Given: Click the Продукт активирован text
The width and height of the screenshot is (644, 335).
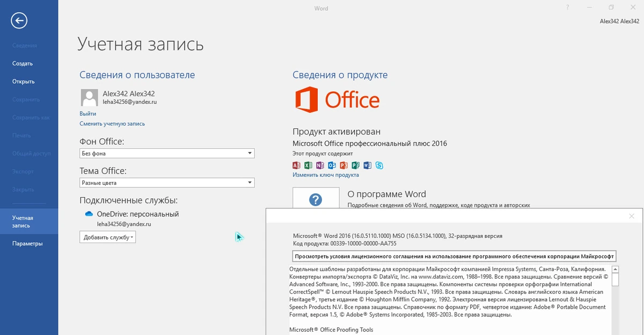Looking at the screenshot, I should tap(336, 131).
